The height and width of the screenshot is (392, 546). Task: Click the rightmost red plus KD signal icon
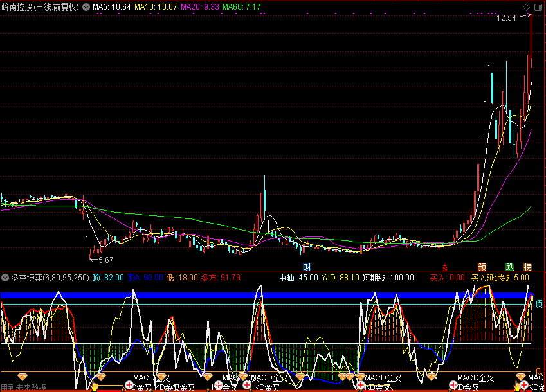tap(524, 385)
